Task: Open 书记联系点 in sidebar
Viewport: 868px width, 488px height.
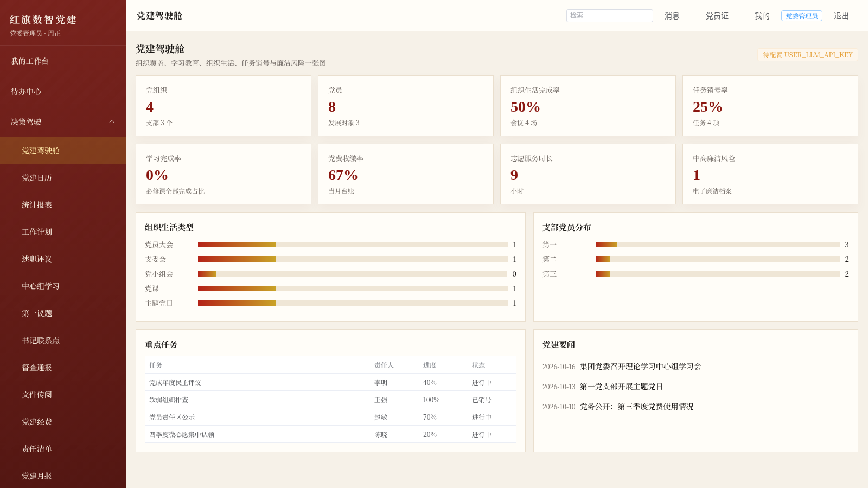Action: pyautogui.click(x=63, y=340)
